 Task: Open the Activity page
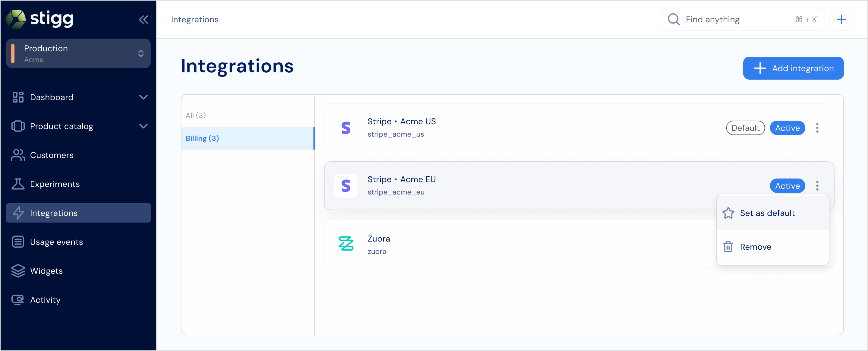point(78,300)
